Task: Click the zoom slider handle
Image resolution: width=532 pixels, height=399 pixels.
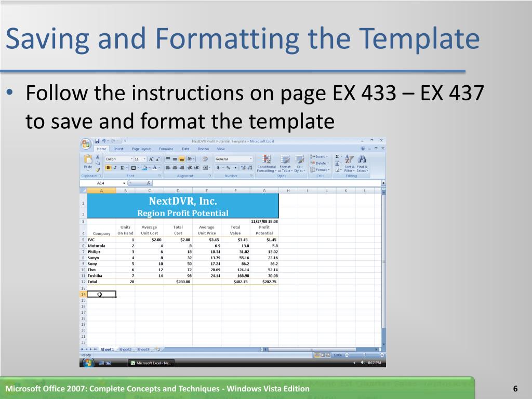Action: [x=364, y=355]
